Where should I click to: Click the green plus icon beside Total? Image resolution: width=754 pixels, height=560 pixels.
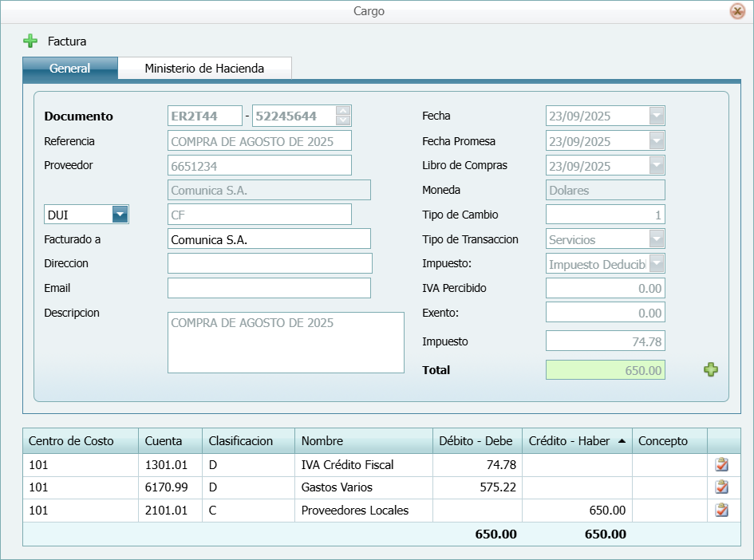(x=710, y=369)
